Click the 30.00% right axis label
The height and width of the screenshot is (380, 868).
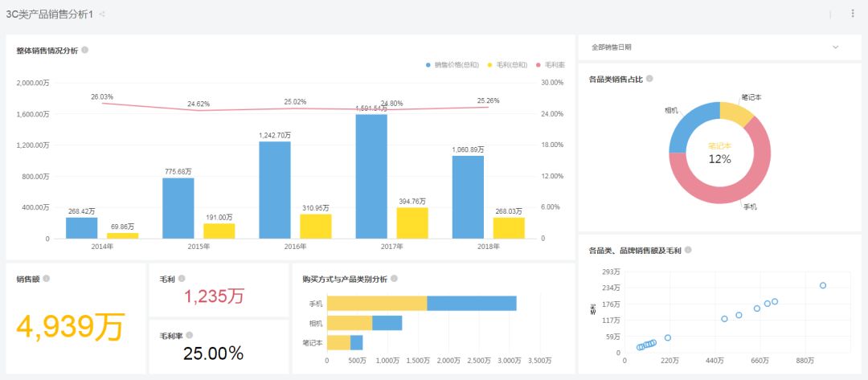coord(552,83)
